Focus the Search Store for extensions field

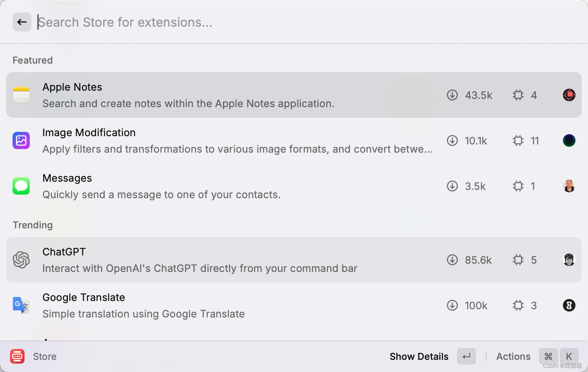(306, 22)
